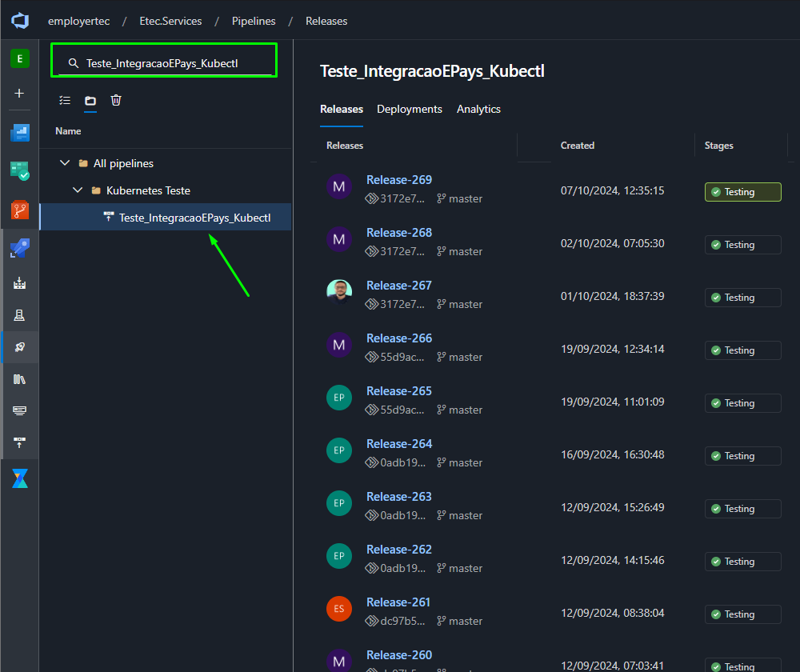Select the Releases rocket icon in sidebar
Viewport: 800px width, 672px height.
(20, 347)
